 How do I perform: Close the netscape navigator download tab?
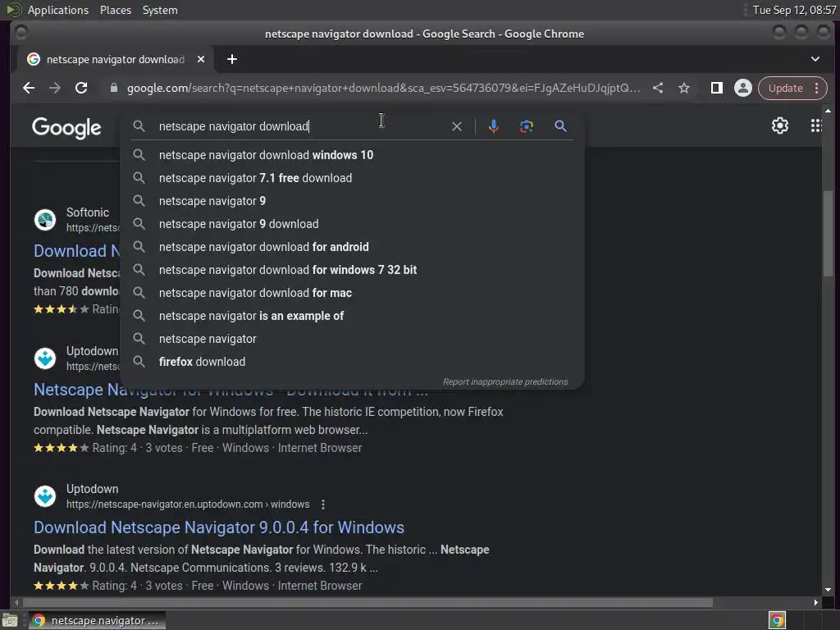point(201,59)
